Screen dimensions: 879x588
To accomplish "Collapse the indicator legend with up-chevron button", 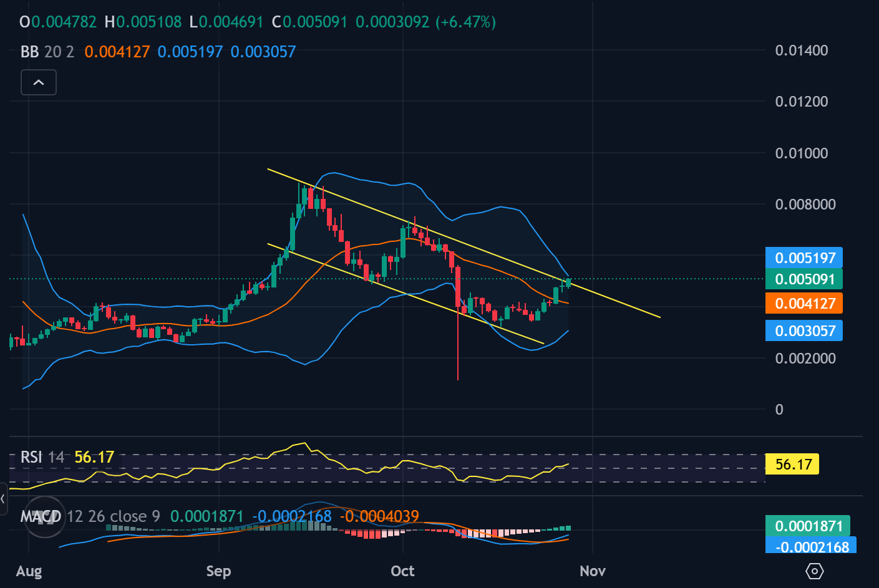I will tap(38, 82).
